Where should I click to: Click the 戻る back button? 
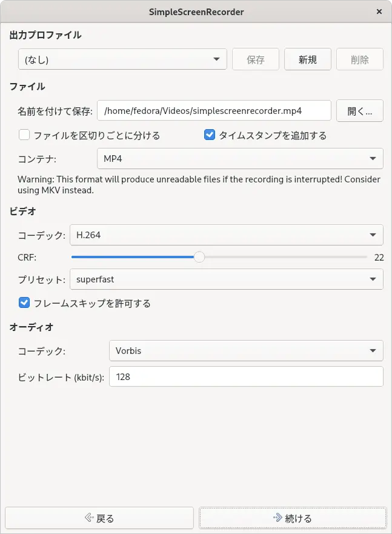click(x=99, y=518)
